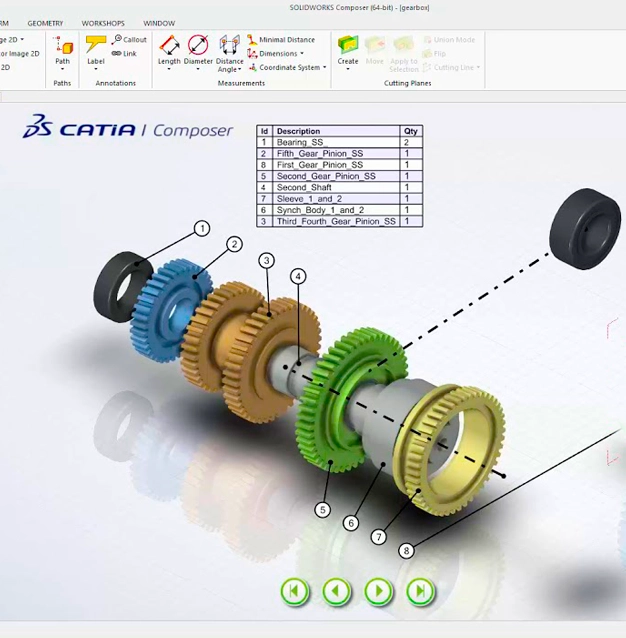This screenshot has height=638, width=626.
Task: Click the Minimal Distance tool
Action: pyautogui.click(x=281, y=39)
